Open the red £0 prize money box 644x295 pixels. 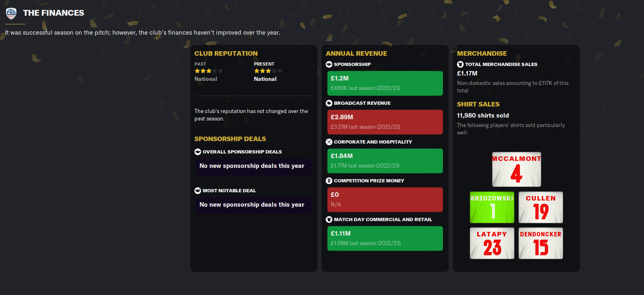[385, 199]
